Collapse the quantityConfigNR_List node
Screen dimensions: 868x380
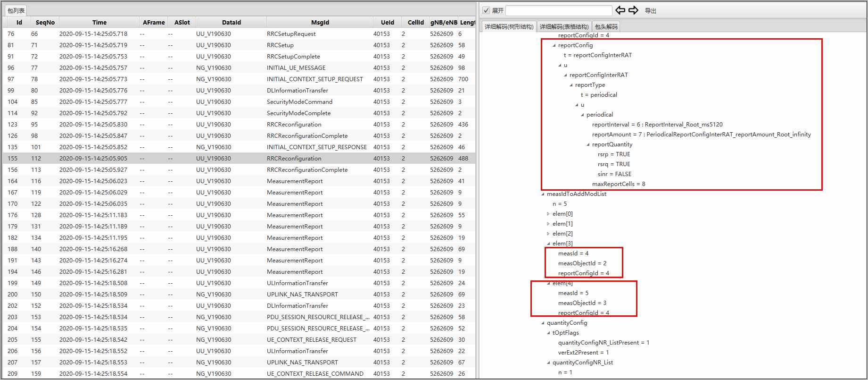pos(548,363)
